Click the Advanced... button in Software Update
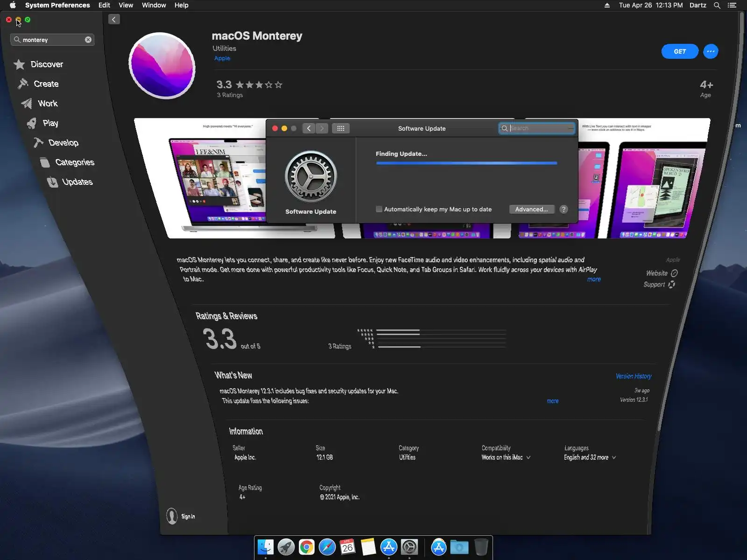 532,209
